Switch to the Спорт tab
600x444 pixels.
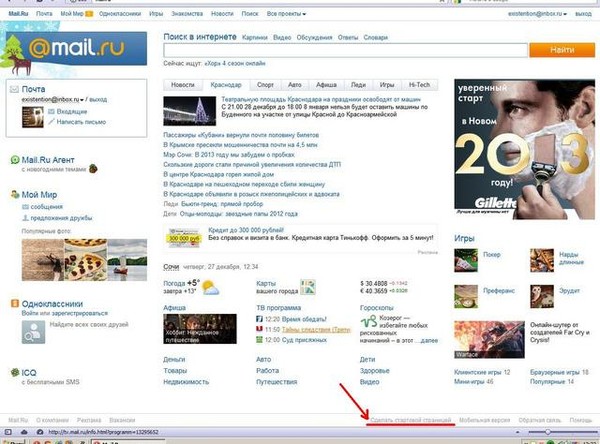click(x=265, y=85)
